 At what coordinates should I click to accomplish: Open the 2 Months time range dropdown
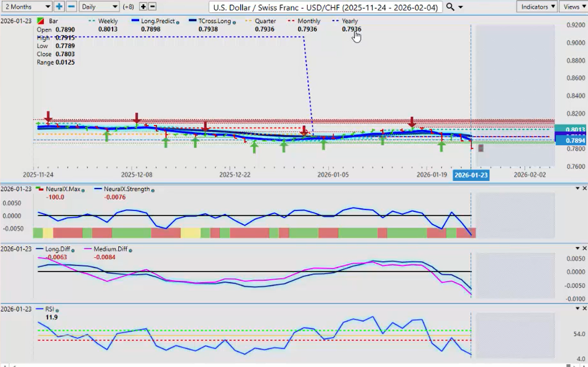tap(26, 6)
